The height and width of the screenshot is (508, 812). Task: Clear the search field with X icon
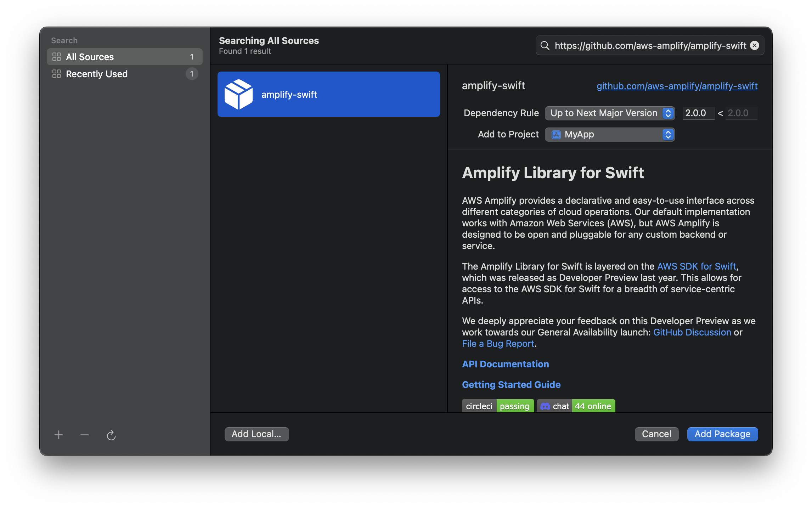point(755,45)
